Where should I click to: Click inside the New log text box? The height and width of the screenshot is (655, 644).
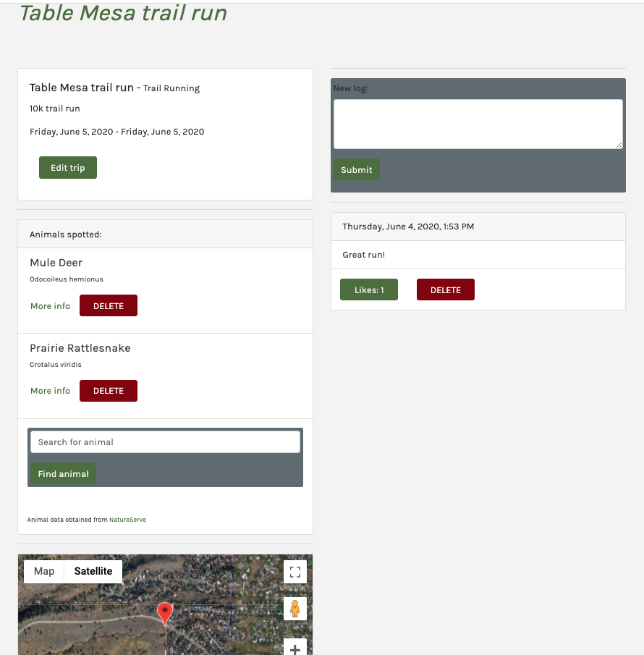pos(478,123)
